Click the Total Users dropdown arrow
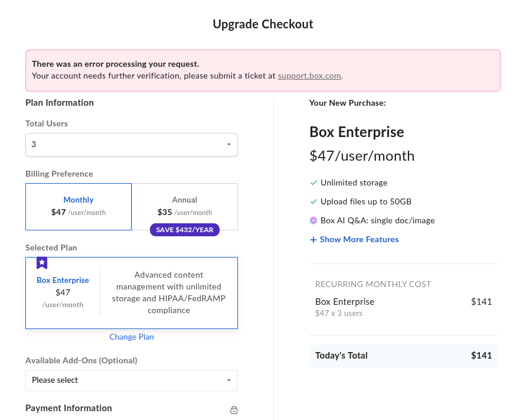This screenshot has width=523, height=420. tap(229, 145)
